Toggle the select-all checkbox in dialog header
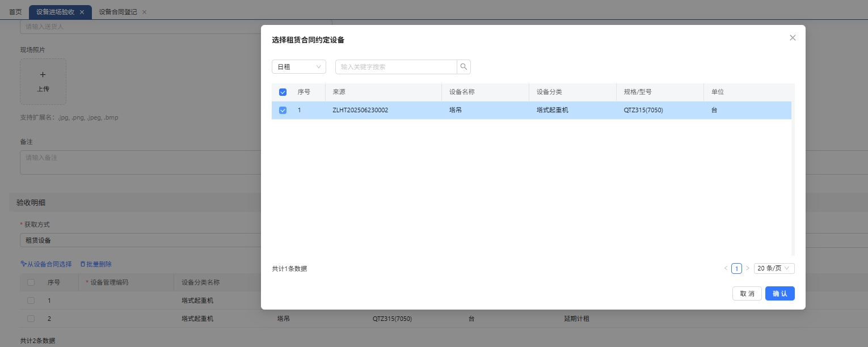The height and width of the screenshot is (347, 868). click(x=283, y=92)
